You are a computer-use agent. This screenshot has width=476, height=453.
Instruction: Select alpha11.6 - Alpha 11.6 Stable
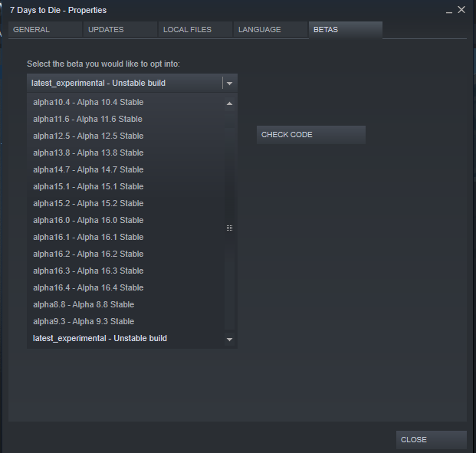(x=126, y=119)
